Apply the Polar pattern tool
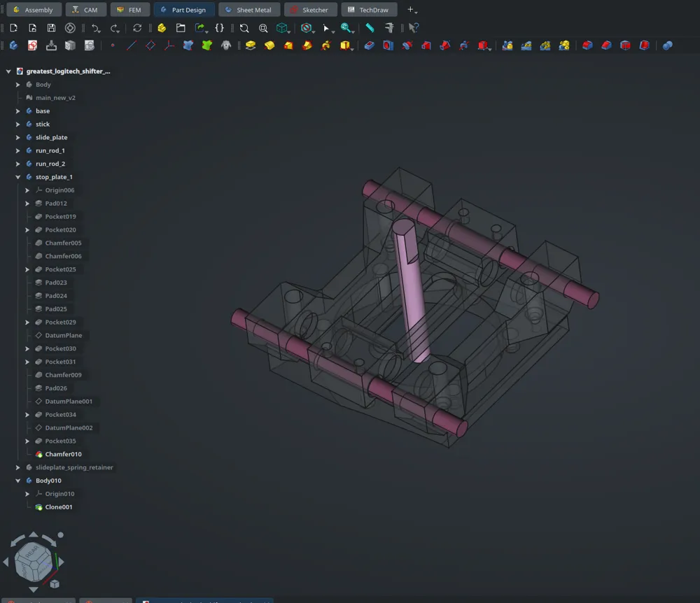 point(545,45)
